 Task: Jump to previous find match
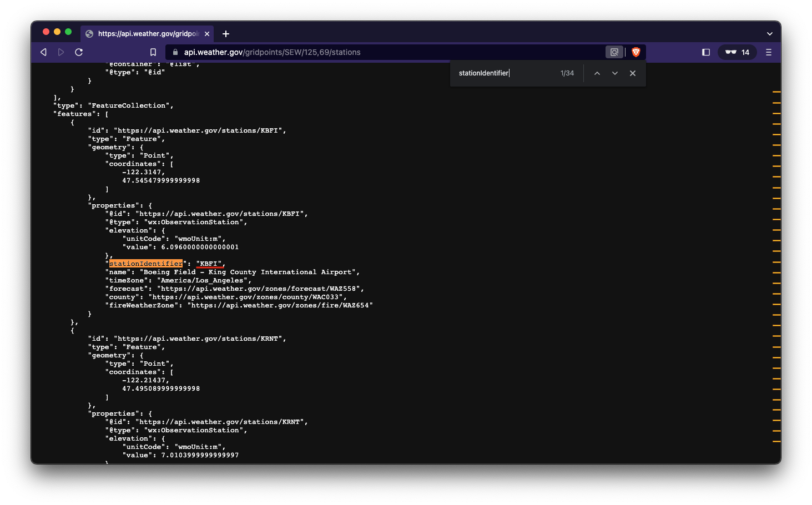[597, 73]
